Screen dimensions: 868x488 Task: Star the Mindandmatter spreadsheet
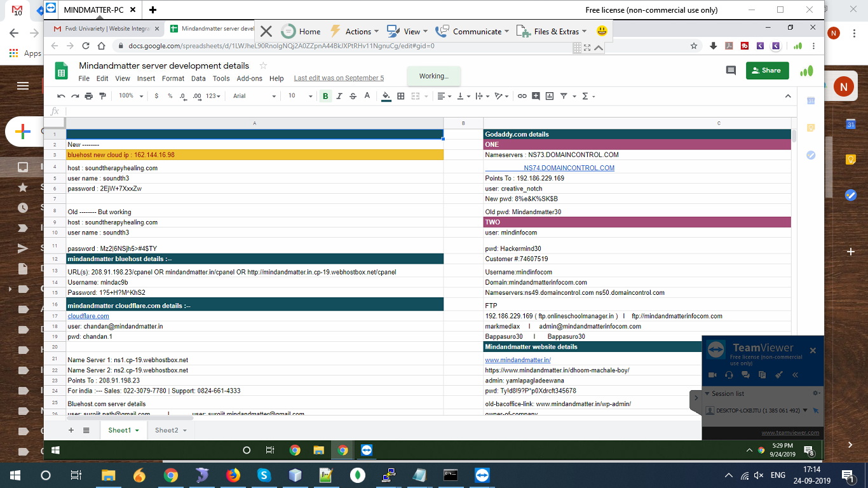[264, 66]
